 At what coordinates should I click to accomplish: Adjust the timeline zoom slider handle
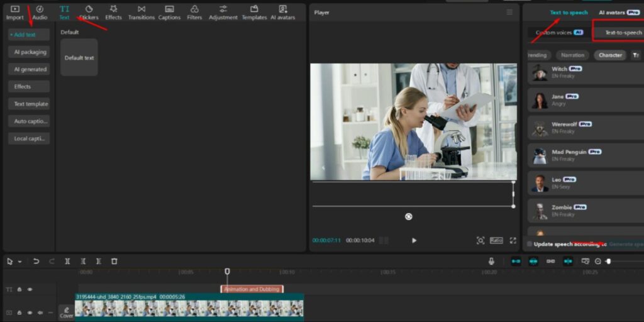(608, 261)
